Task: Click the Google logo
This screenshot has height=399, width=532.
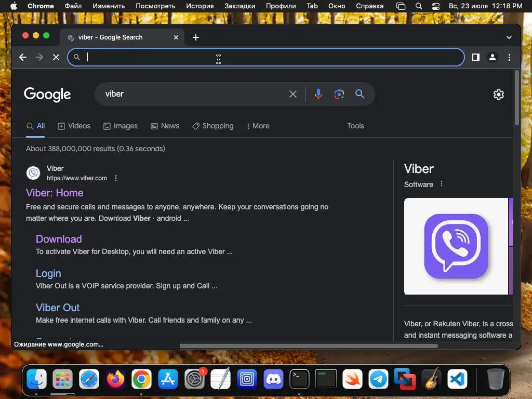Action: [47, 95]
